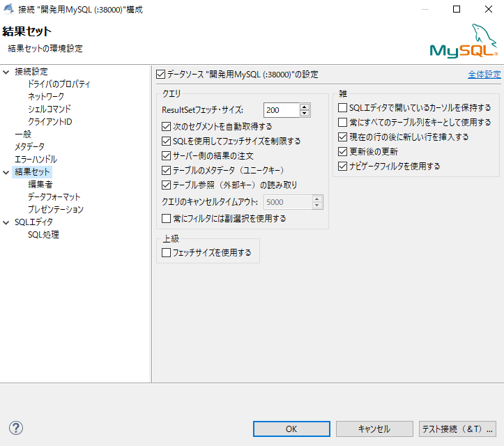
Task: Collapse the 結果セット tree node
Action: (x=6, y=172)
